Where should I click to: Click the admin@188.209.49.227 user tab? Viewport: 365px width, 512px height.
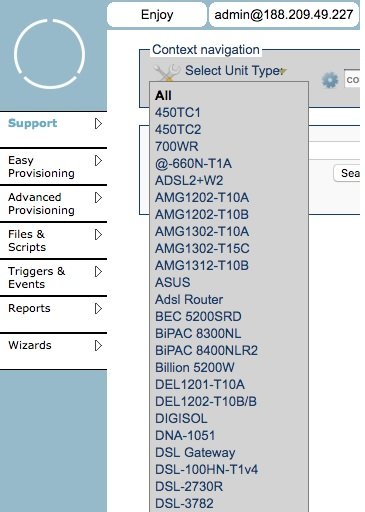click(284, 15)
